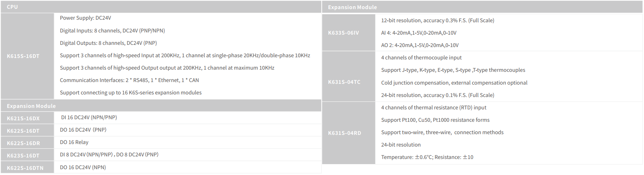Select the K631S-04RD model cell

pyautogui.click(x=344, y=133)
